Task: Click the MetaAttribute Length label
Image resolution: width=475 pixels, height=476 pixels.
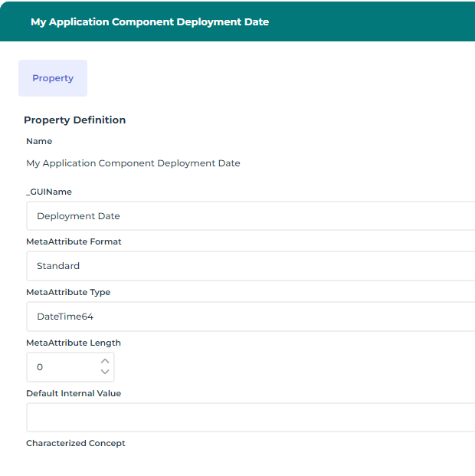Action: coord(74,343)
